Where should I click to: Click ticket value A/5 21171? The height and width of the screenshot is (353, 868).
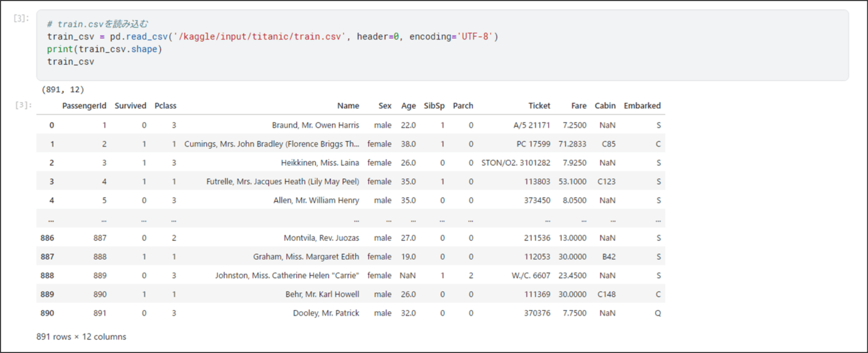click(531, 125)
